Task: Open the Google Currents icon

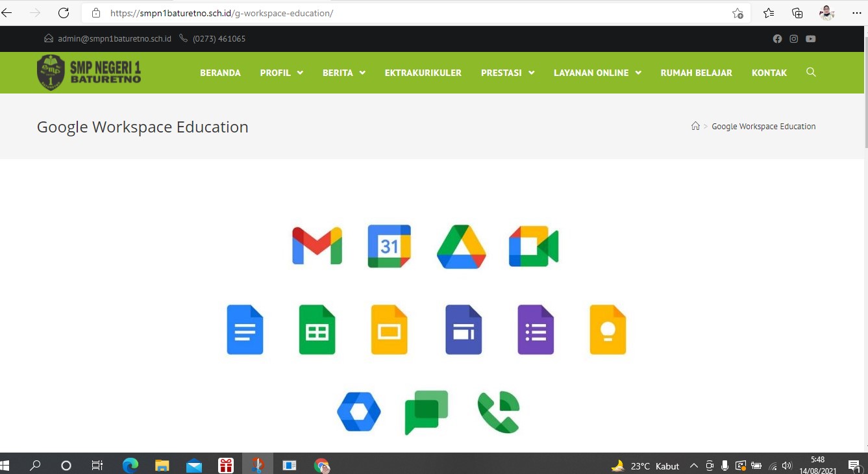Action: tap(358, 412)
